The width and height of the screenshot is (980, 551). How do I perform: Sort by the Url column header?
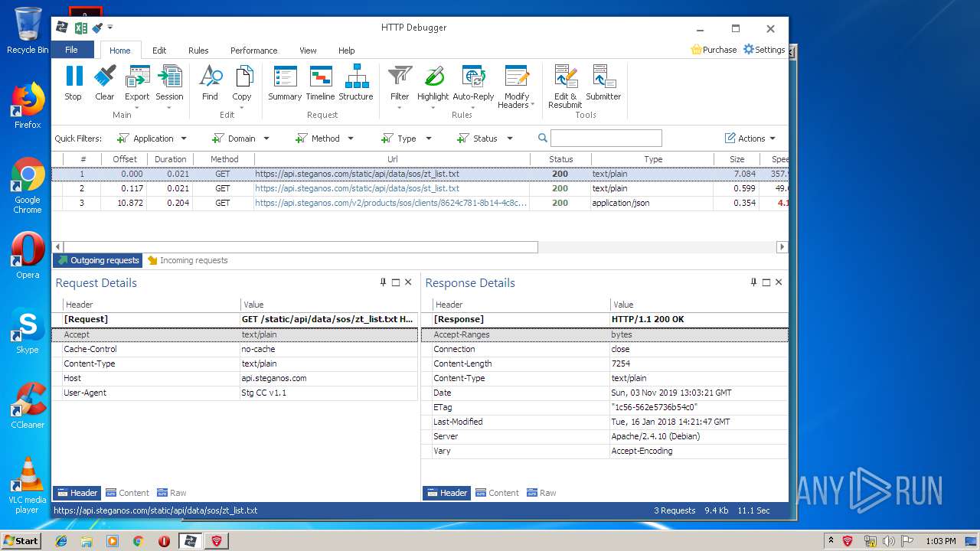392,159
